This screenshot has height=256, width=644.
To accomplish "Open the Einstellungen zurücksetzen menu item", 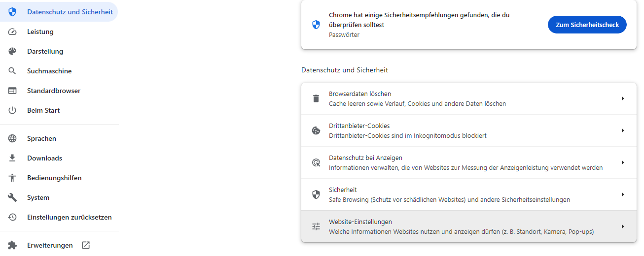I will click(69, 217).
